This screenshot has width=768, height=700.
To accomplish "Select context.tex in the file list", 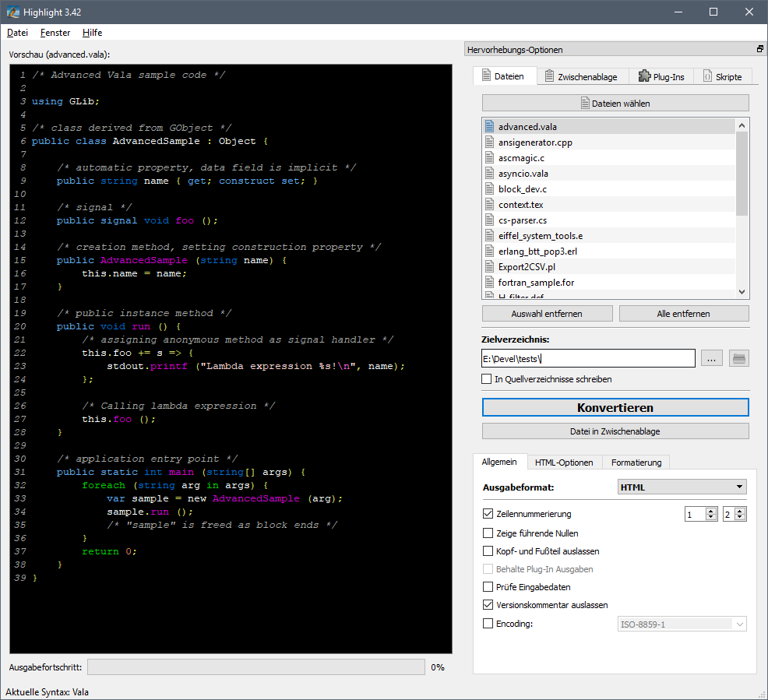I will coord(609,204).
